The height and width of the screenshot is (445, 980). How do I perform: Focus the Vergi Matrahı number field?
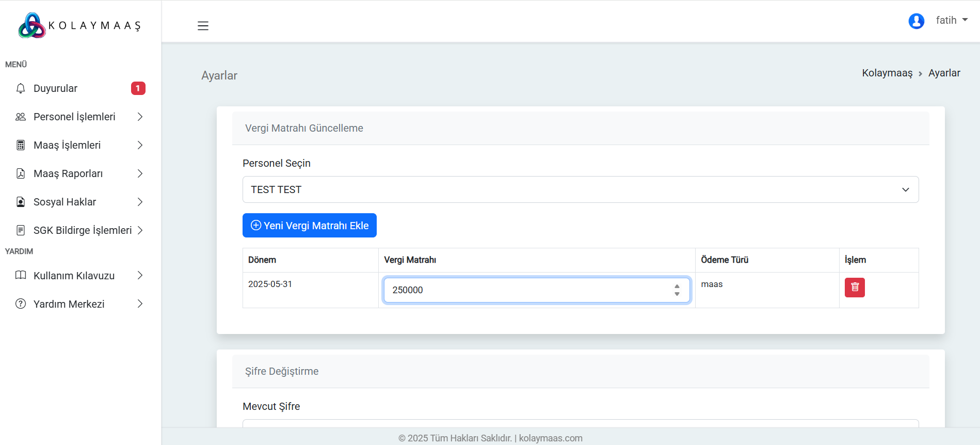point(526,290)
